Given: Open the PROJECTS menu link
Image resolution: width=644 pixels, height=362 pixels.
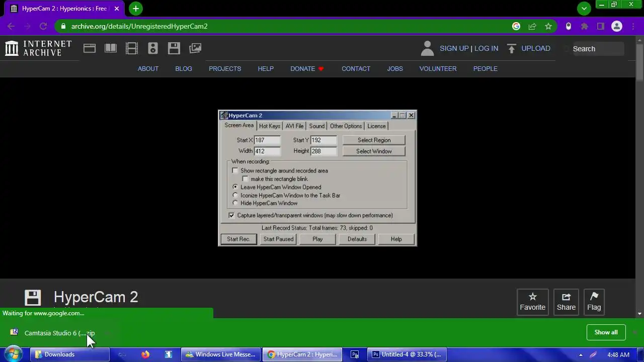Looking at the screenshot, I should point(225,69).
